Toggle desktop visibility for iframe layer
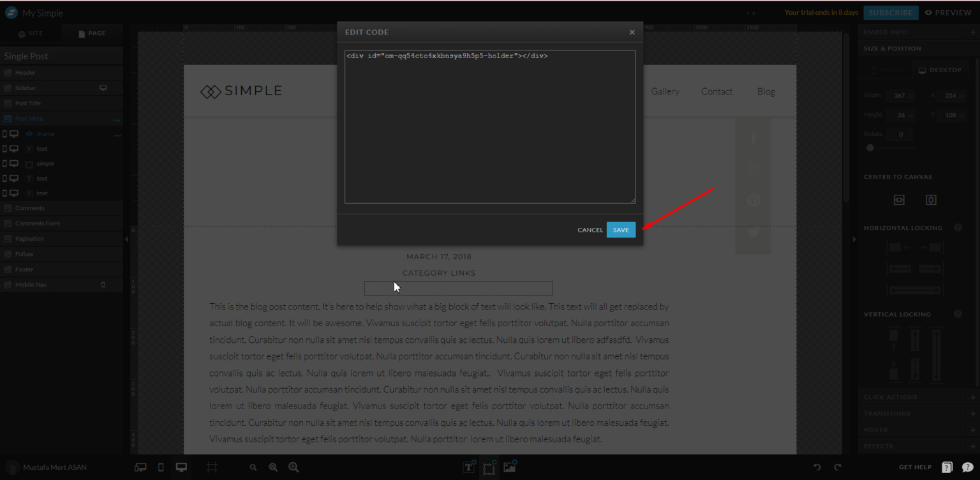Image resolution: width=980 pixels, height=480 pixels. (x=13, y=134)
